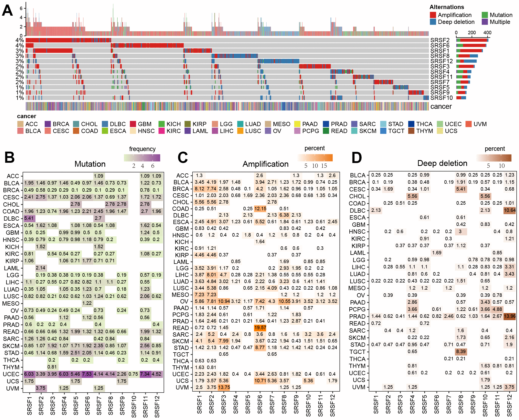Click the purple Multiple legend swatch

[485, 22]
